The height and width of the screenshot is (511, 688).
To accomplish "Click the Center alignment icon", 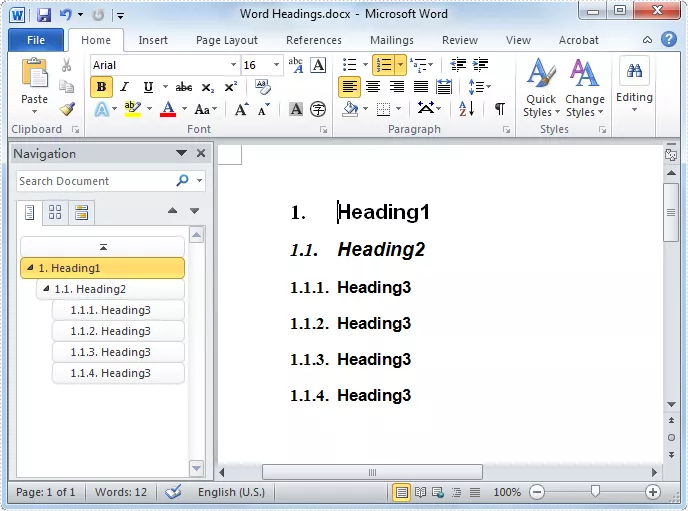I will [373, 87].
